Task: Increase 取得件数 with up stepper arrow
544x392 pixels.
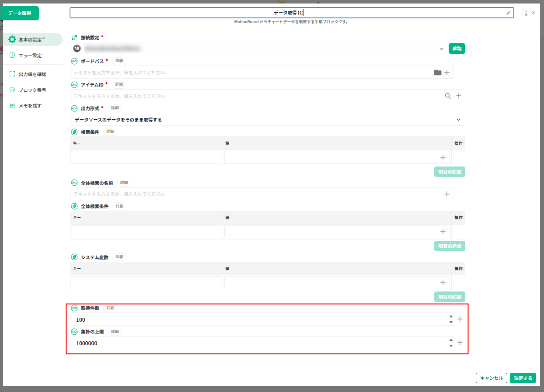Action: [x=451, y=316]
